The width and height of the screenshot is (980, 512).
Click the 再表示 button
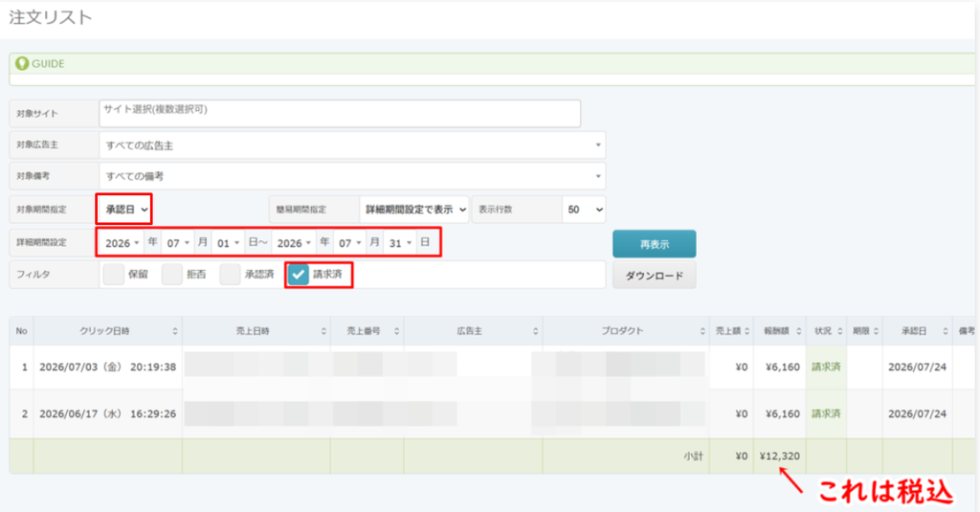(655, 244)
